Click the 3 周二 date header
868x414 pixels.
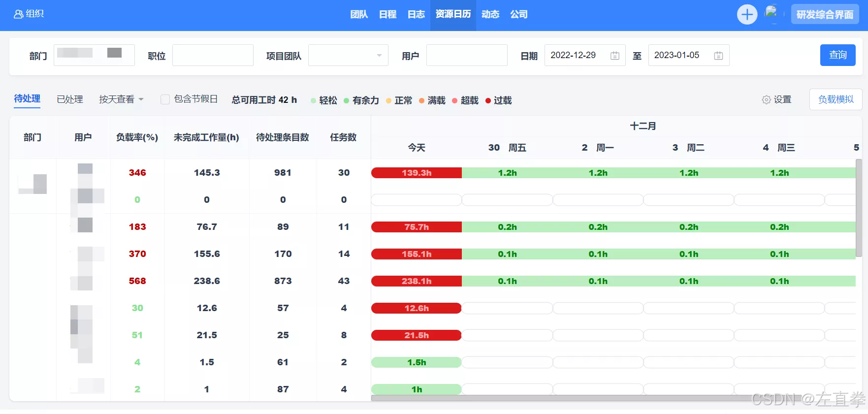click(x=688, y=148)
